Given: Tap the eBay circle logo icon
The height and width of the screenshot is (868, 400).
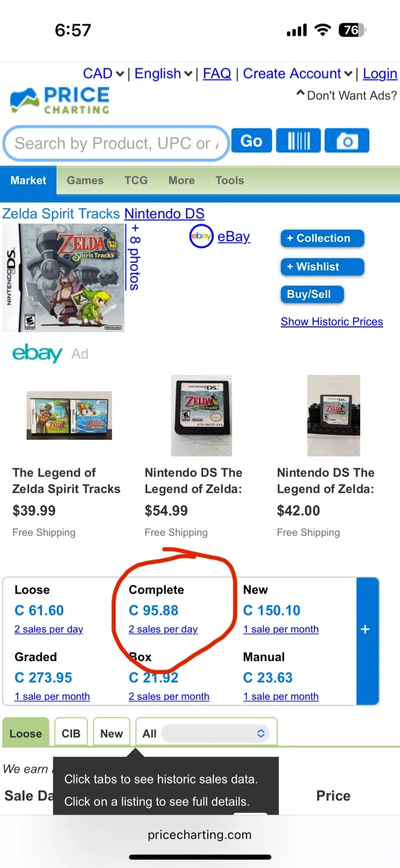Looking at the screenshot, I should tap(201, 237).
